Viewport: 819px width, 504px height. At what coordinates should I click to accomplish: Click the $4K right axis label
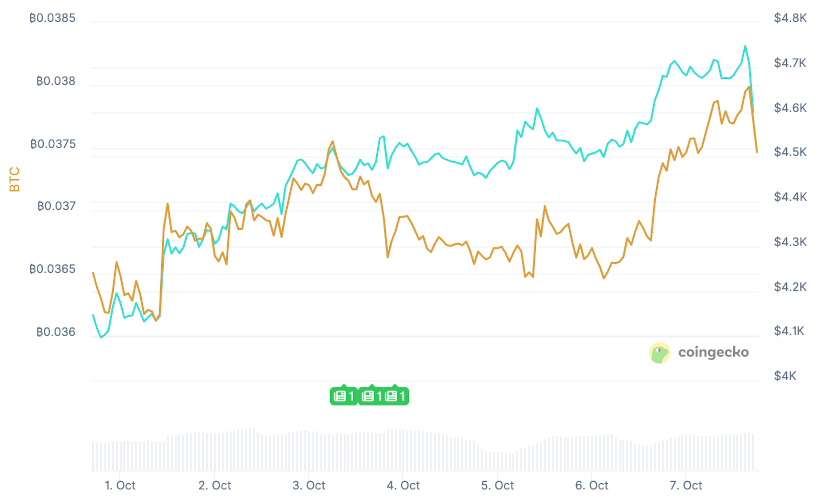tap(785, 376)
